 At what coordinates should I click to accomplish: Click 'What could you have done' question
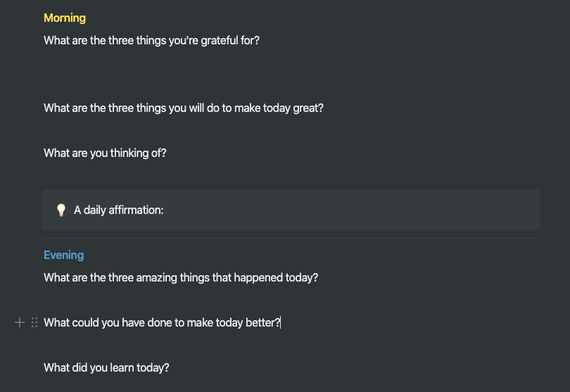(x=162, y=322)
